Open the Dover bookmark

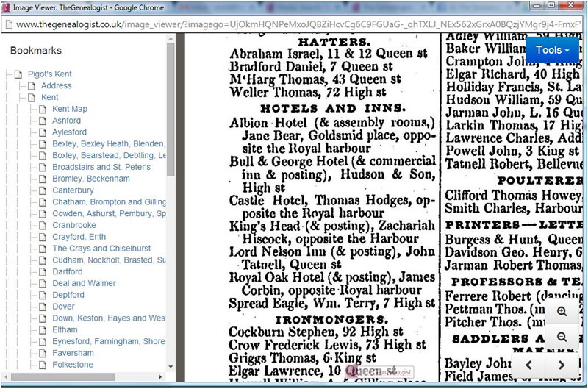click(63, 307)
